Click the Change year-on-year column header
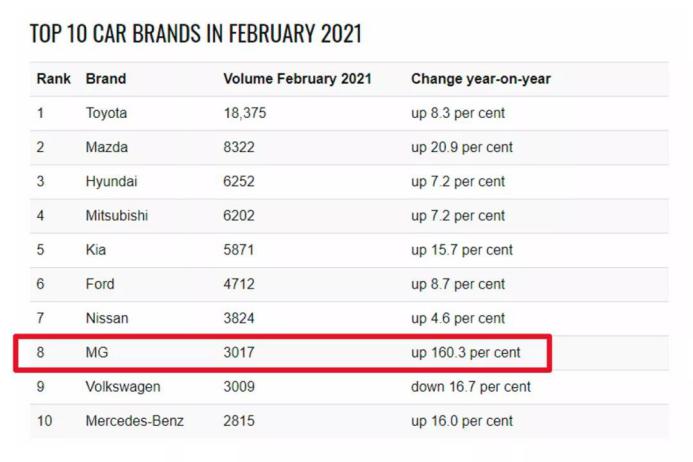The width and height of the screenshot is (693, 462). pyautogui.click(x=480, y=79)
